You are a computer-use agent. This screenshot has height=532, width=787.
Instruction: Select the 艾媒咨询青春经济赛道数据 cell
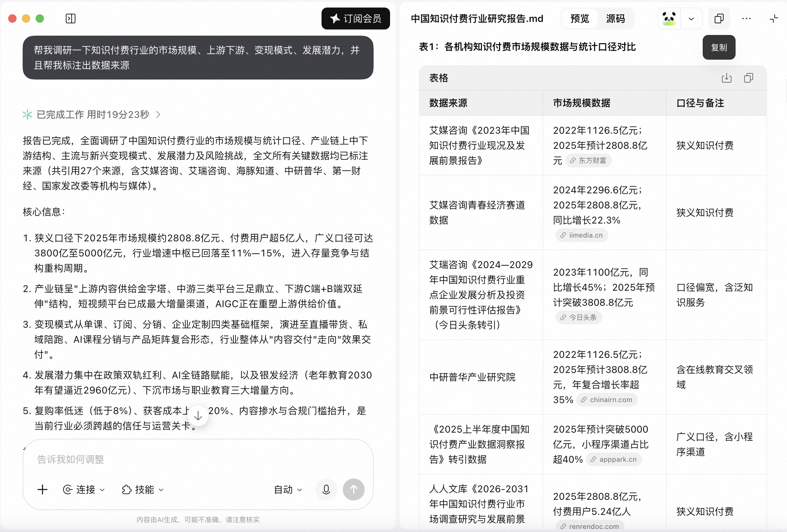[481, 213]
